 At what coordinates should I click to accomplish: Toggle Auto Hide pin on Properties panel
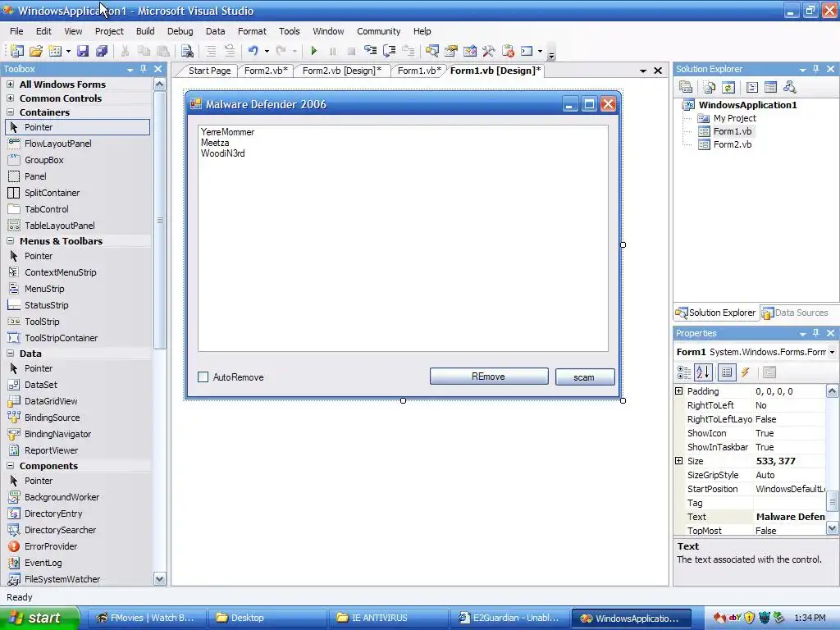point(816,333)
